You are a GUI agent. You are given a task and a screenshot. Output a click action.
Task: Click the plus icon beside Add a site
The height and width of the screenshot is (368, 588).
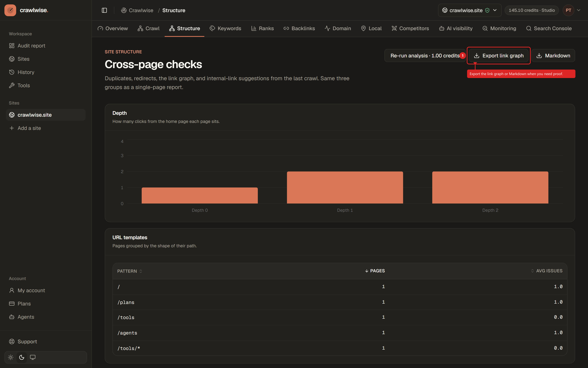click(x=12, y=128)
